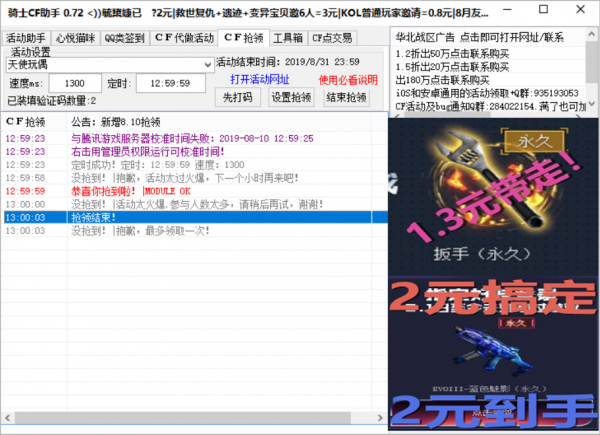Click the 公告: 新增8.10抢领 column header
The image size is (600, 435).
tap(218, 122)
